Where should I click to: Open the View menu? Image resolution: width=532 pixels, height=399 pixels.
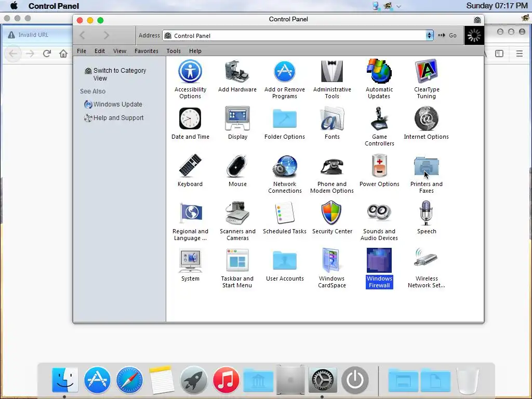coord(119,51)
